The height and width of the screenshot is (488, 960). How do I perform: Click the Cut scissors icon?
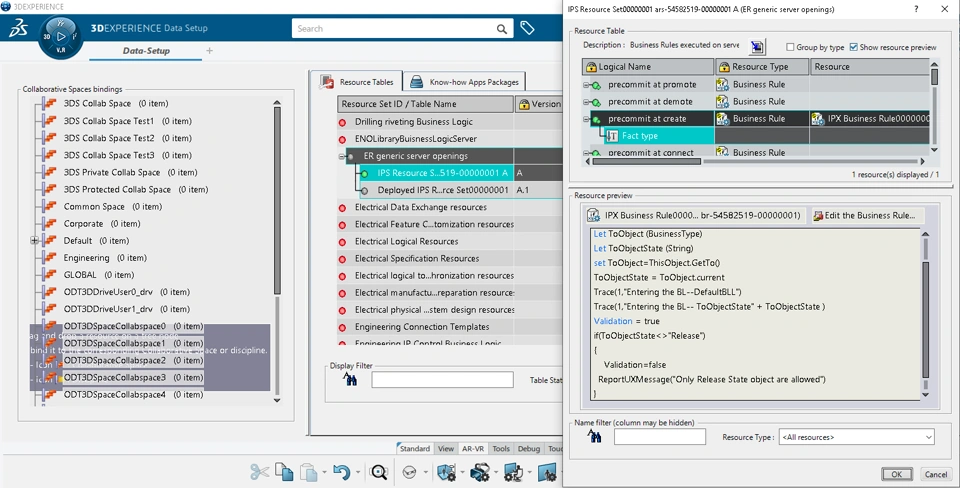[x=260, y=471]
